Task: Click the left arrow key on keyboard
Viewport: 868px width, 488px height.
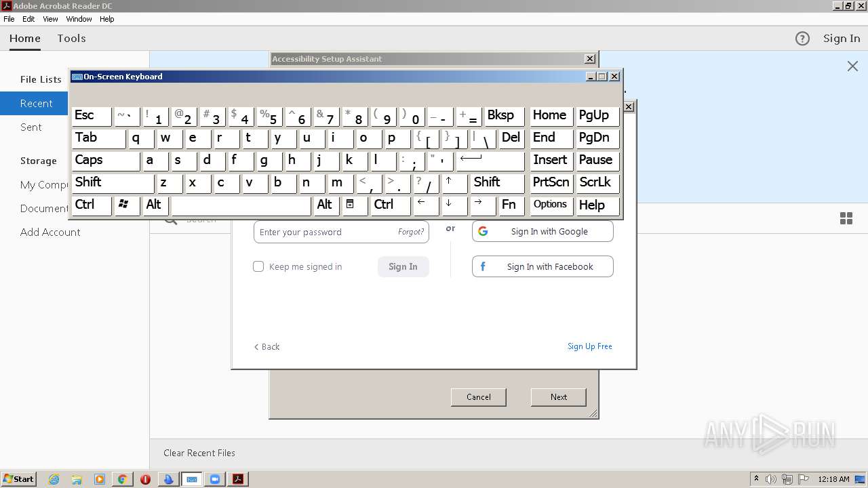Action: point(426,205)
